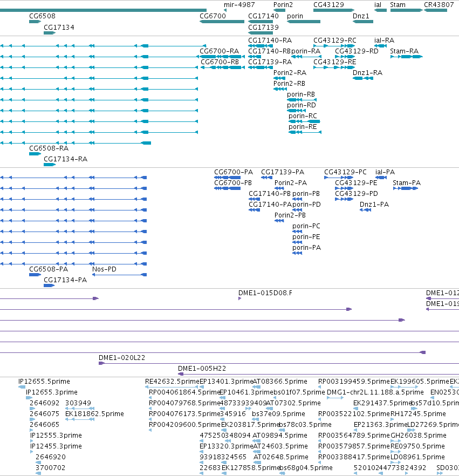The height and width of the screenshot is (476, 459).
Task: Click the CG17139-RA transcript
Action: point(270,62)
